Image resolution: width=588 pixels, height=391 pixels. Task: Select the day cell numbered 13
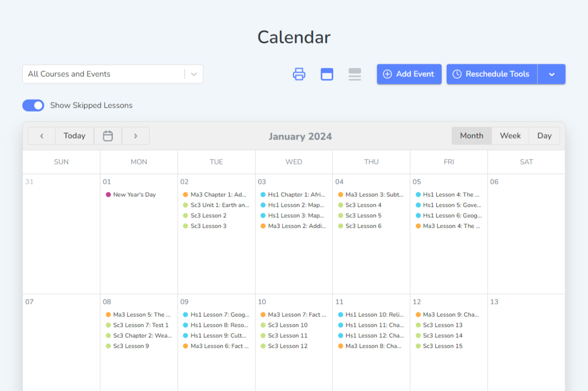click(526, 343)
